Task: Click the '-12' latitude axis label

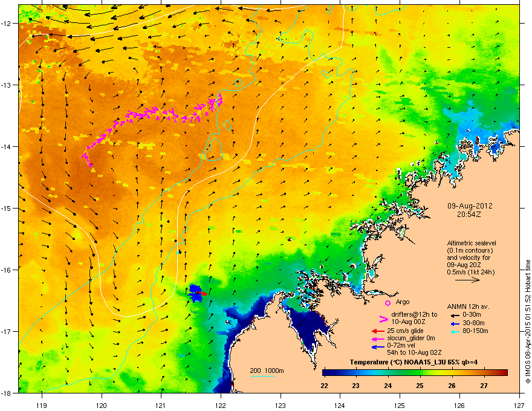Action: 7,24
